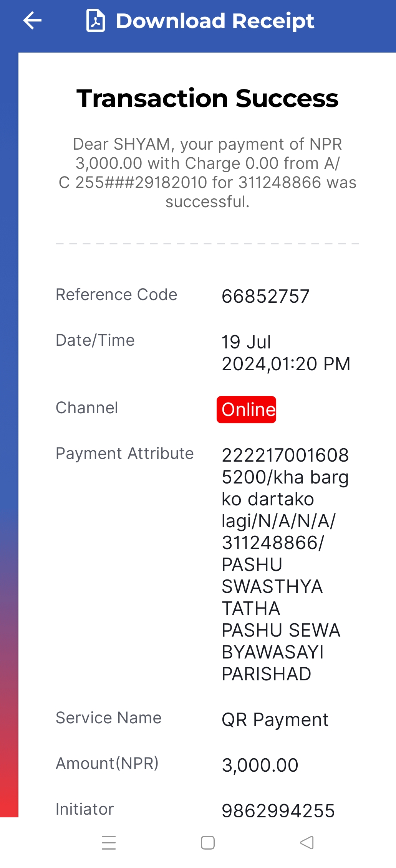
Task: Tap the back arrow icon
Action: click(32, 21)
